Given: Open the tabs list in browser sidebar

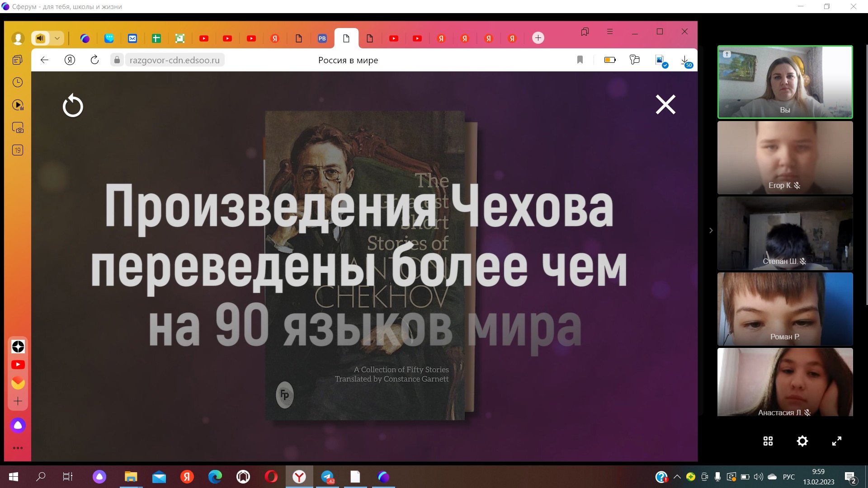Looking at the screenshot, I should [18, 60].
